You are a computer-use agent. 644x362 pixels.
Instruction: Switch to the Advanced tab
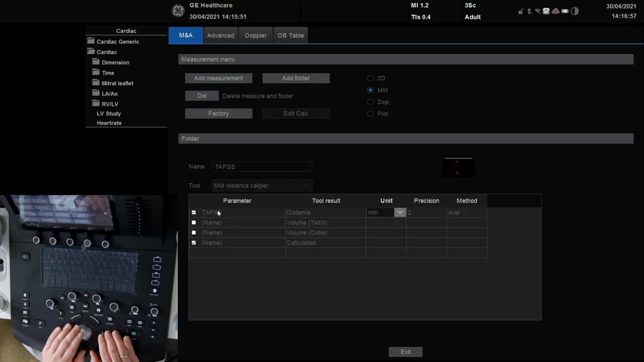click(220, 36)
